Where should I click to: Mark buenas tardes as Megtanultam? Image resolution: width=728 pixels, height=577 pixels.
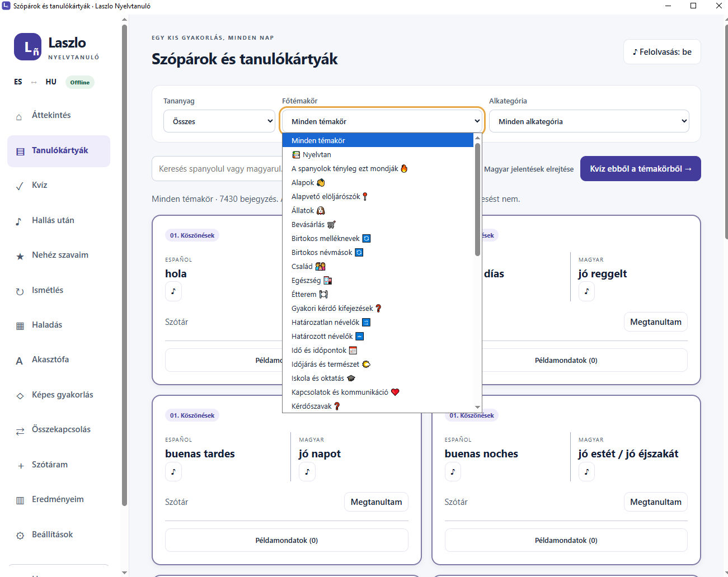[x=376, y=502]
